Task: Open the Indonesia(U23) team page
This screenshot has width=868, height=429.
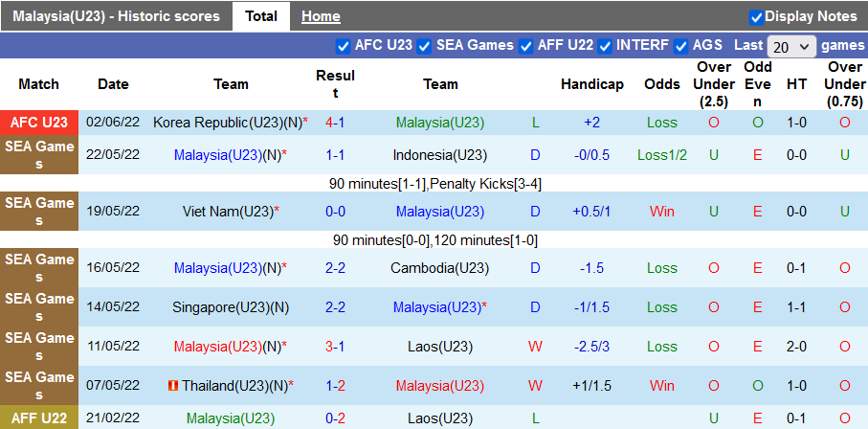Action: pyautogui.click(x=439, y=155)
